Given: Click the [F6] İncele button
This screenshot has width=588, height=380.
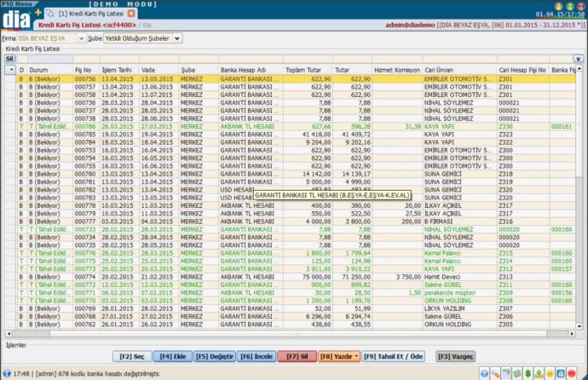Looking at the screenshot, I should (257, 356).
